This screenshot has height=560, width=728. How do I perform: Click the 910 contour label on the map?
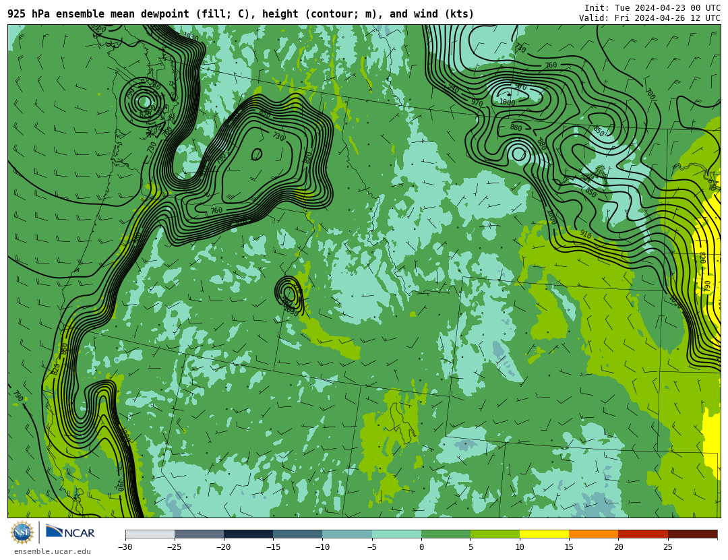click(586, 235)
